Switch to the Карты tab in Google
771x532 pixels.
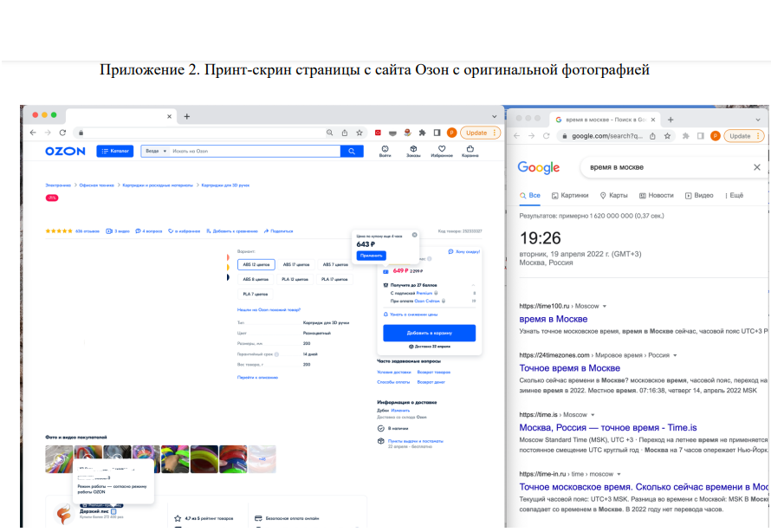tap(613, 195)
